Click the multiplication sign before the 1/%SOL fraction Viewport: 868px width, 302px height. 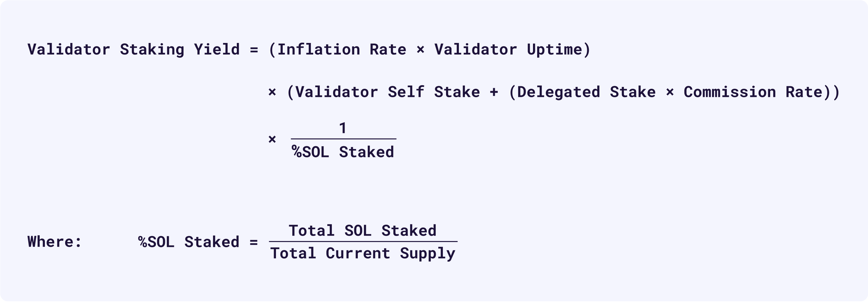pos(272,139)
